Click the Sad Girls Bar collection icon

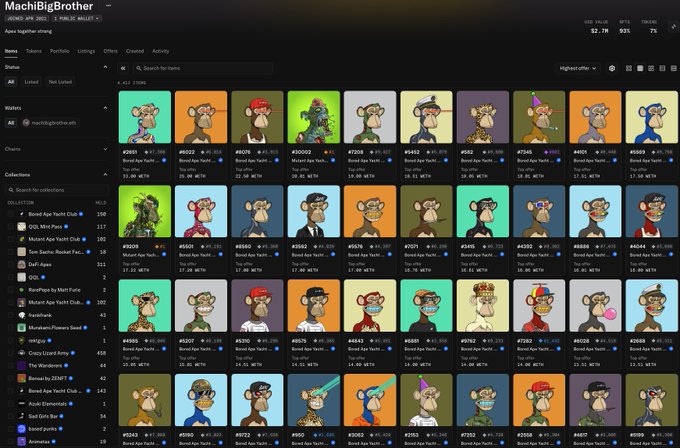[22, 416]
